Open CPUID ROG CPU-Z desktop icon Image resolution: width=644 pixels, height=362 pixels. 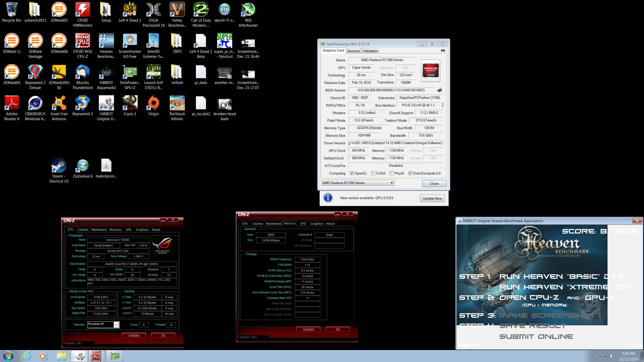(x=83, y=46)
